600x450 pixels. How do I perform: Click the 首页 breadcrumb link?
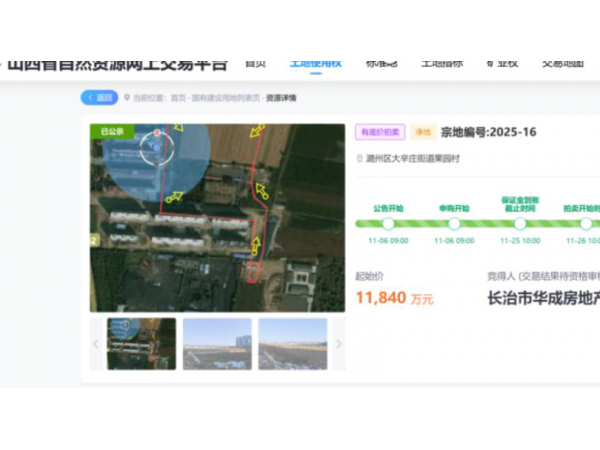pyautogui.click(x=177, y=98)
